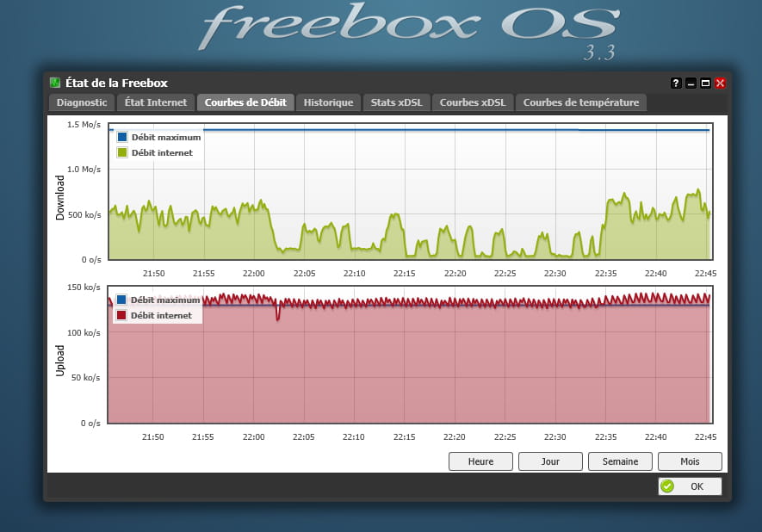The width and height of the screenshot is (762, 532).
Task: Minimize the État de la Freebox window
Action: 691,84
